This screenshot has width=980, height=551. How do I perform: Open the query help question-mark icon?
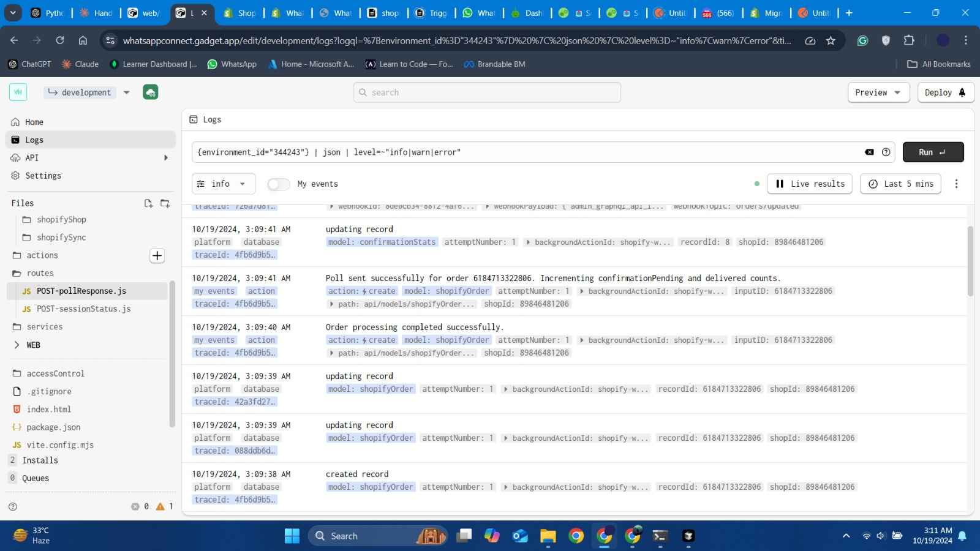click(886, 152)
